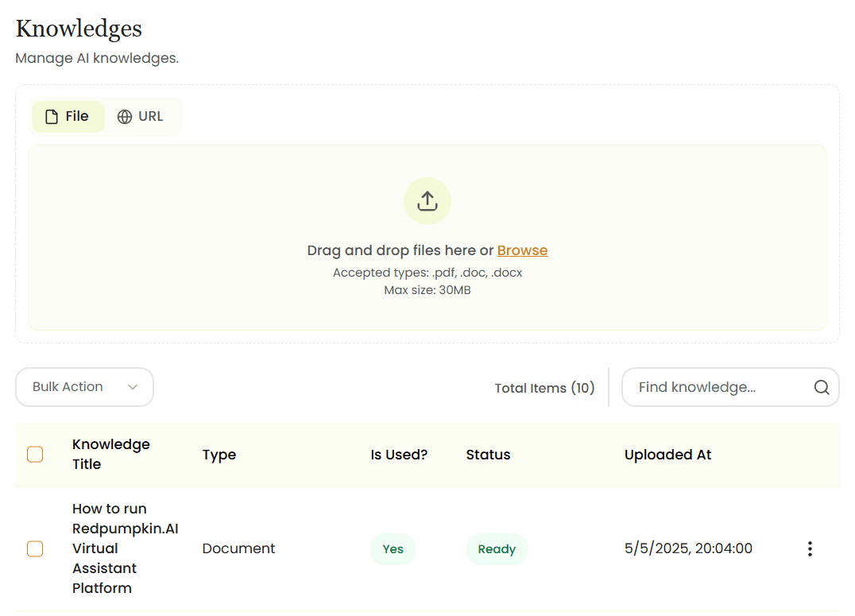855x616 pixels.
Task: Click the chevron on the Bulk Action control
Action: 133,387
